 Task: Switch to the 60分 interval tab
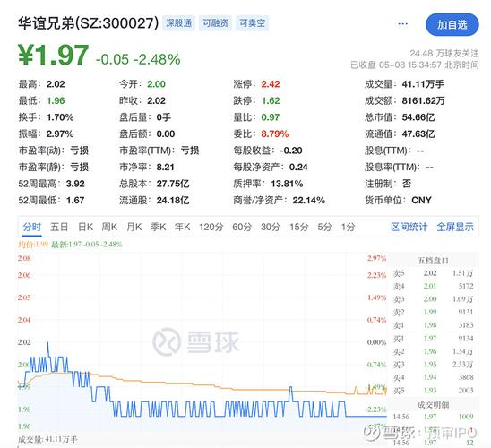(242, 227)
